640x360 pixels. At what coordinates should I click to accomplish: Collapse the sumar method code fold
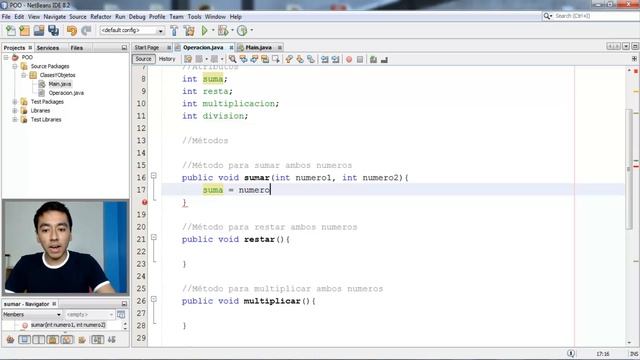153,176
